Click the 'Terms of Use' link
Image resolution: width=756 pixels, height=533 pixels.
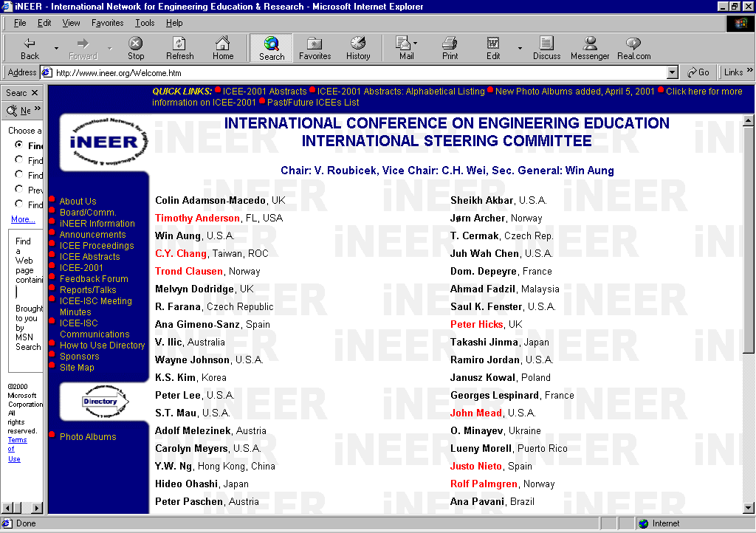[17, 449]
